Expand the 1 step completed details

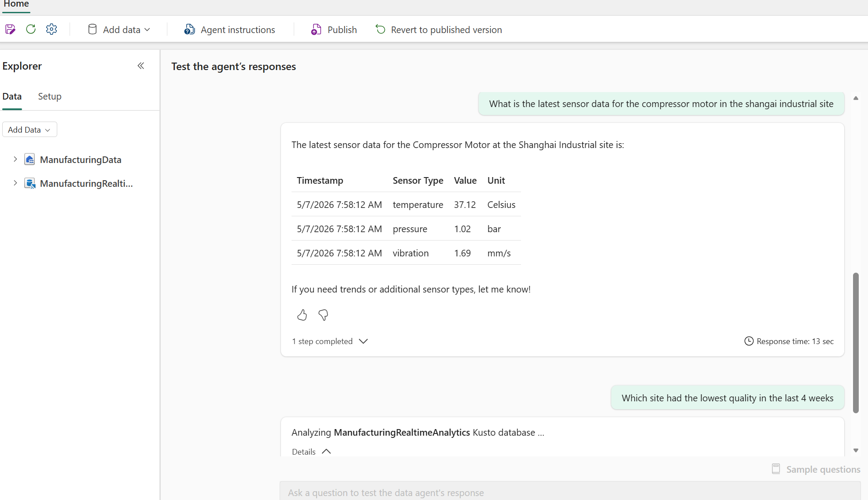click(x=330, y=341)
